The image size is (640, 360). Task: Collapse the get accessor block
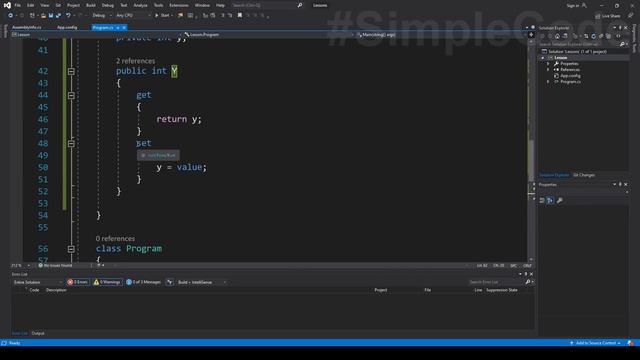click(x=71, y=96)
